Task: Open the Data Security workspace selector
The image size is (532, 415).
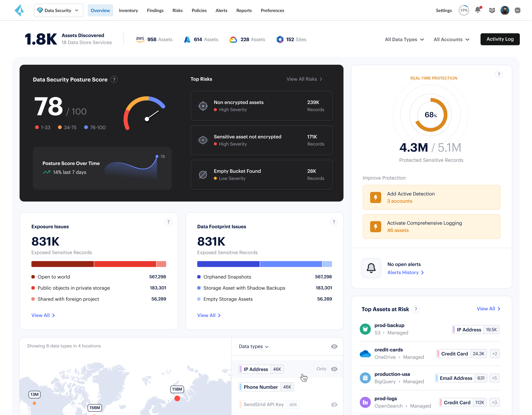Action: coord(58,10)
